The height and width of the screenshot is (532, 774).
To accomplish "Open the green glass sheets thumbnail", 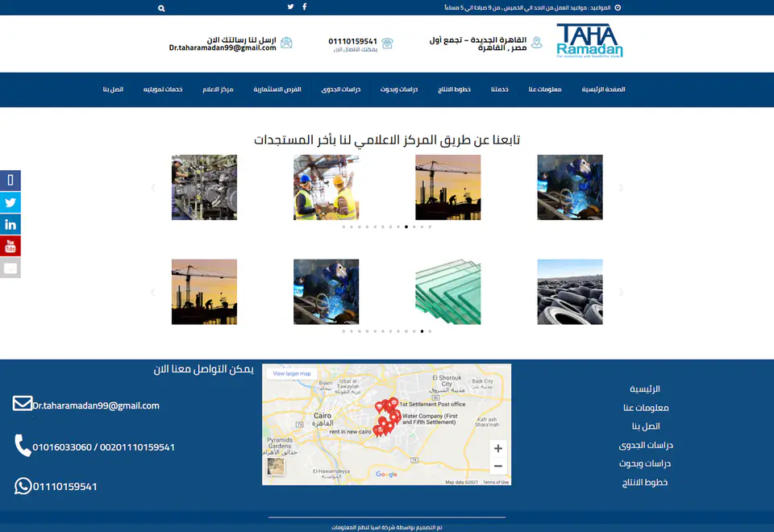I will point(447,292).
